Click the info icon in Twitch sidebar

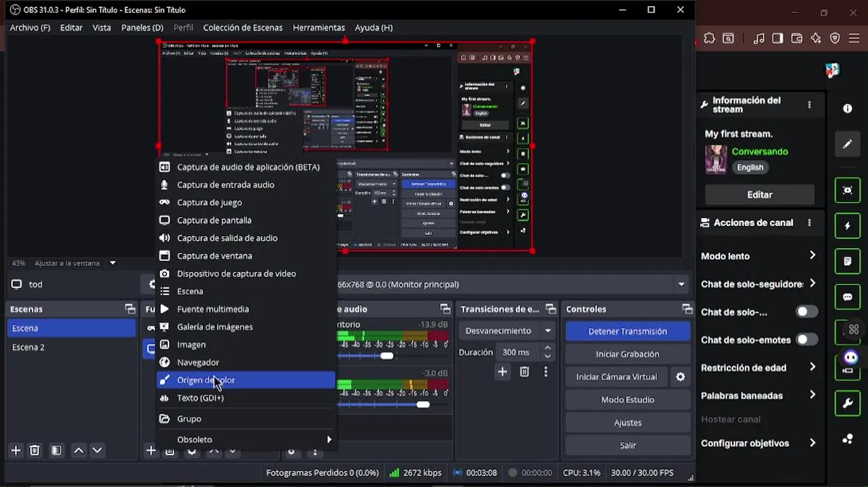(x=848, y=109)
